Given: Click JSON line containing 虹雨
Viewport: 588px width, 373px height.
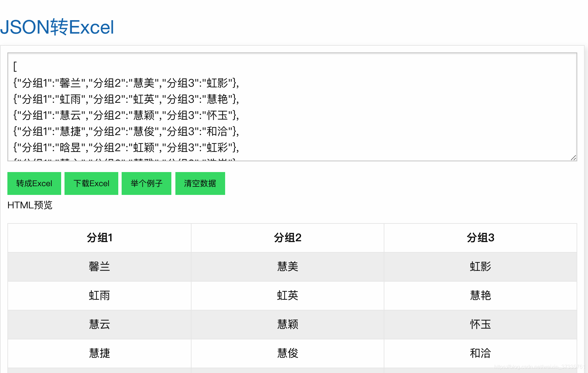Looking at the screenshot, I should pos(126,99).
